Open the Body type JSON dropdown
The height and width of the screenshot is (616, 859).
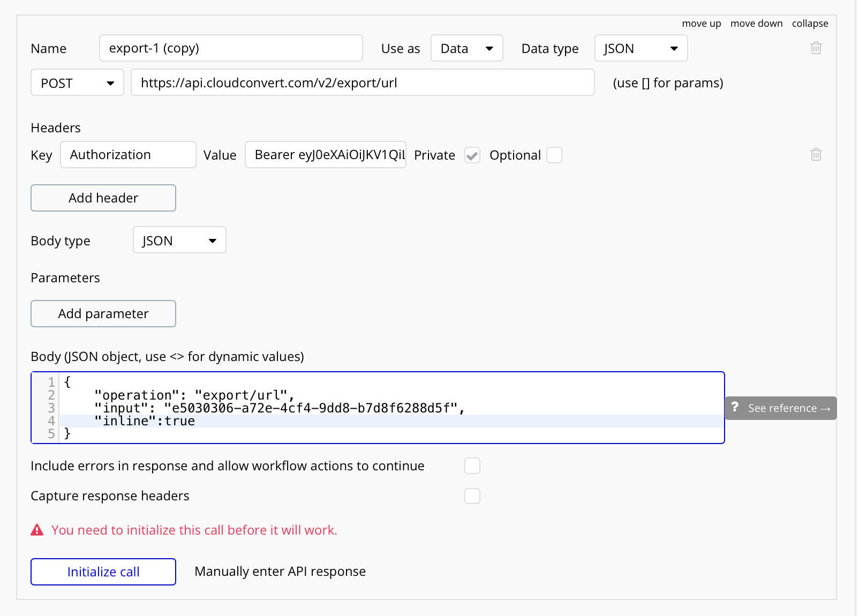pos(179,240)
